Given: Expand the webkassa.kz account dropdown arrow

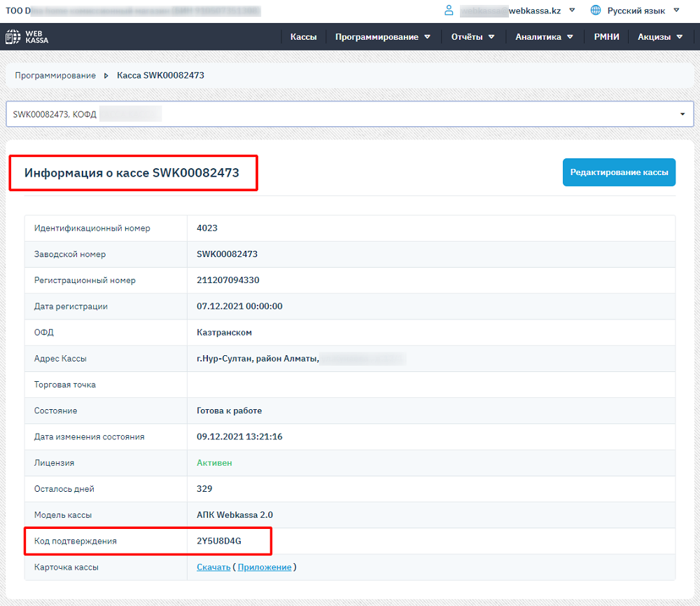Looking at the screenshot, I should 572,11.
